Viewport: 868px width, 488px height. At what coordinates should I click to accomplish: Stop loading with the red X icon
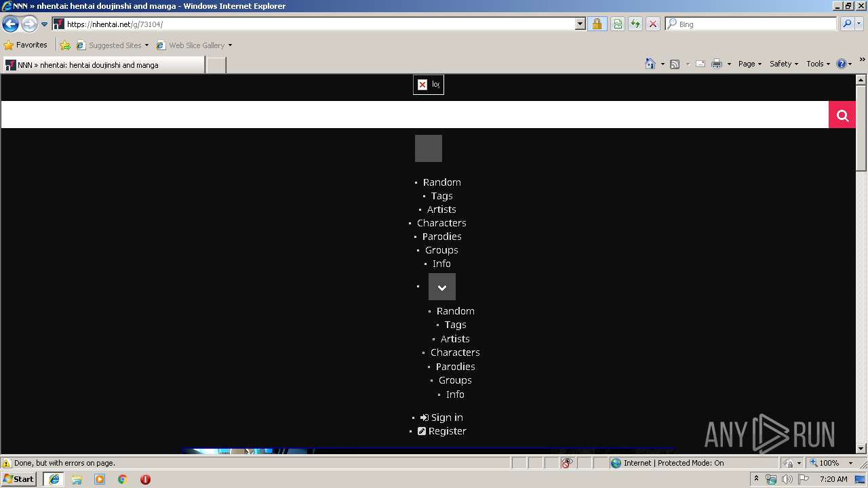click(653, 24)
